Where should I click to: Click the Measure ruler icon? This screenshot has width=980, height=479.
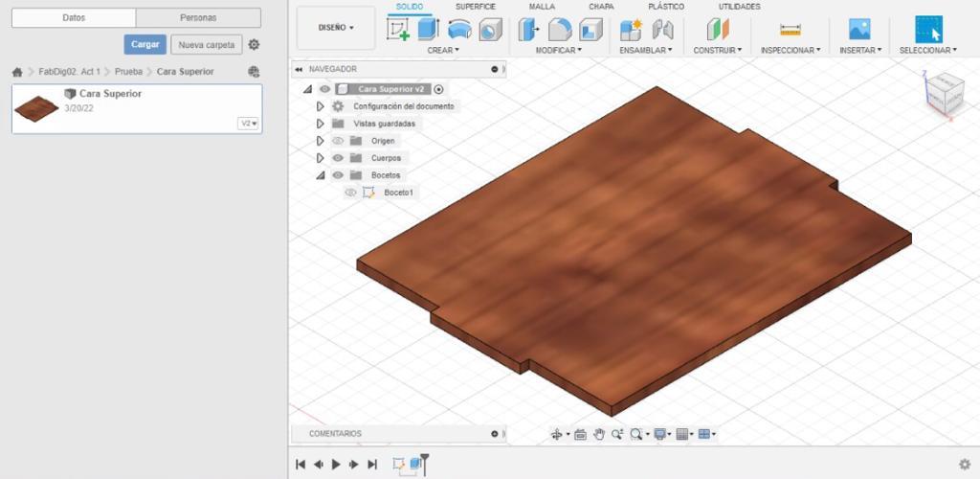coord(790,30)
